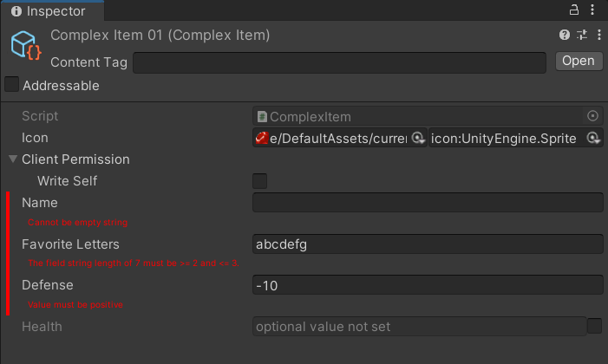Image resolution: width=608 pixels, height=364 pixels.
Task: Open the help reference icon
Action: pos(565,36)
